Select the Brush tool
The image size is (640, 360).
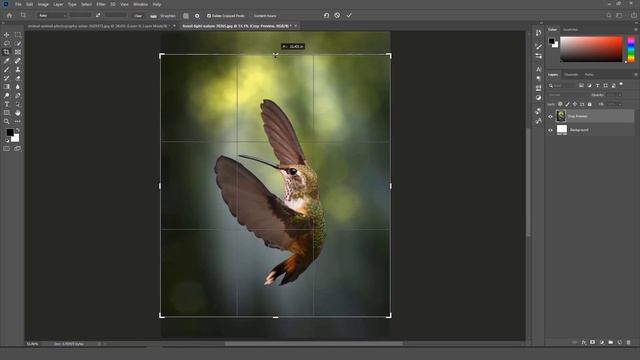pos(7,69)
